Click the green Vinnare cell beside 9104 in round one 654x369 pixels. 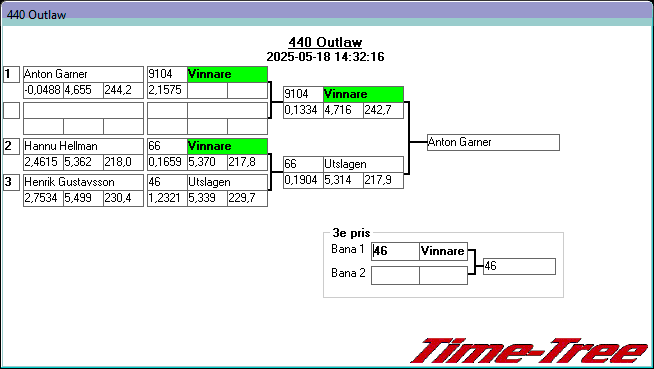click(227, 74)
